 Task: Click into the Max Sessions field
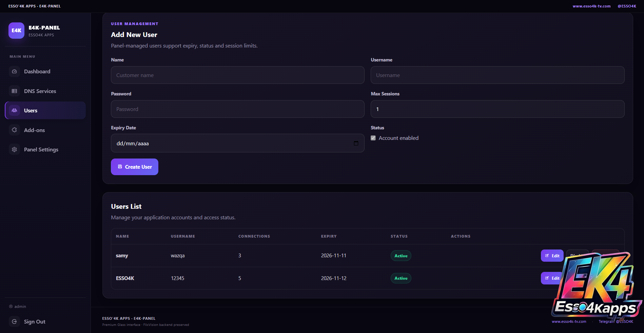(x=497, y=109)
